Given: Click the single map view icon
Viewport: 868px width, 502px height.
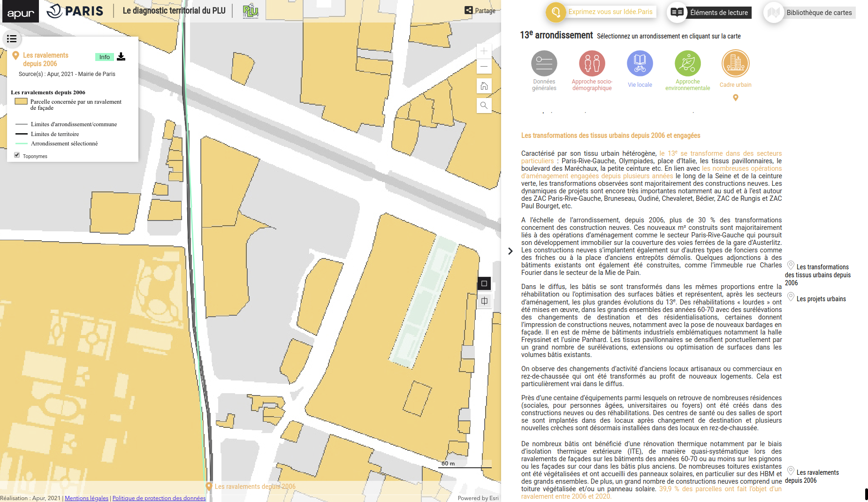Looking at the screenshot, I should coord(484,283).
